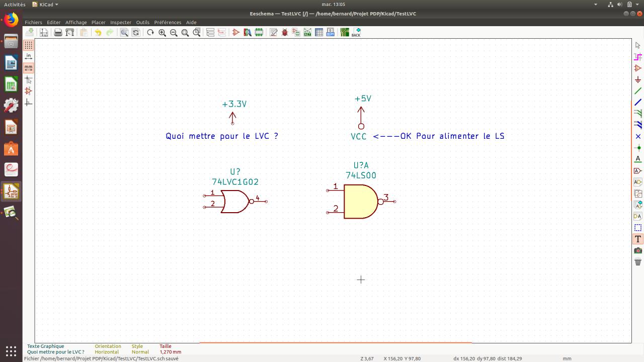644x362 pixels.
Task: Run electrical rules check (bug icon)
Action: (285, 33)
